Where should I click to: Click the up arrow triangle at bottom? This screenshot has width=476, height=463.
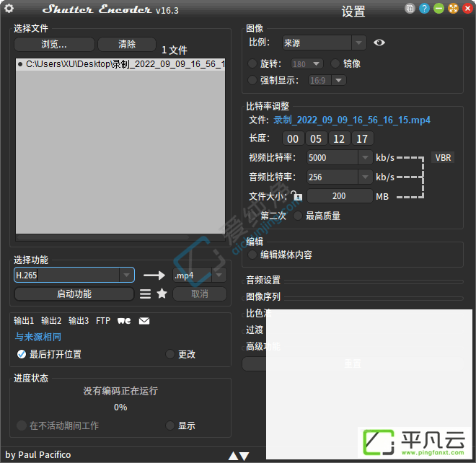233,456
